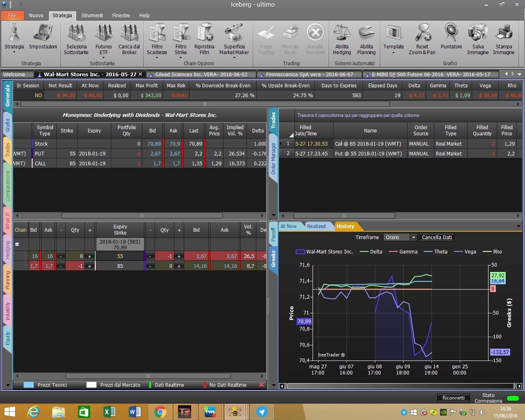Toggle the Puntatore crosshair tool
This screenshot has width=525, height=420.
point(451,33)
